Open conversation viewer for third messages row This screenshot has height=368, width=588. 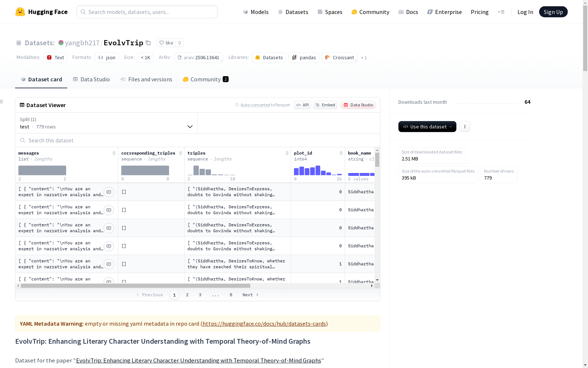point(109,228)
